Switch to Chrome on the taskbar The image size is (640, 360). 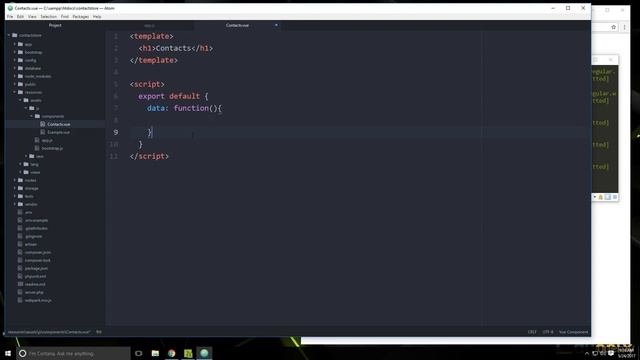(171, 353)
